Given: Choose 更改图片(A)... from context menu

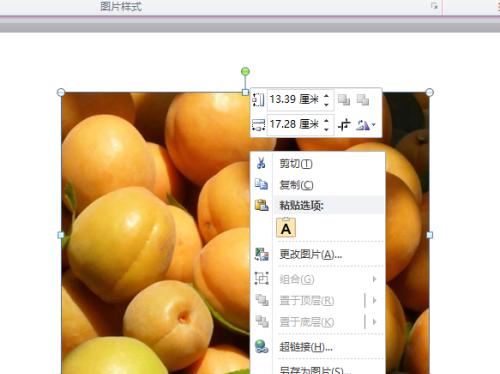Looking at the screenshot, I should click(x=318, y=255).
